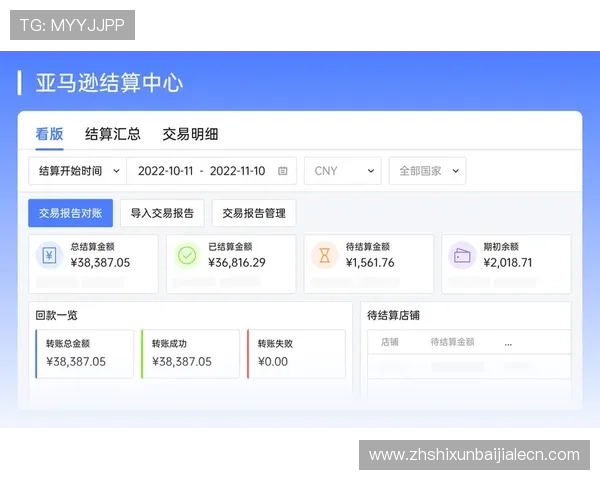This screenshot has height=480, width=600.
Task: Expand the 结算开始时间 dropdown
Action: coord(78,171)
